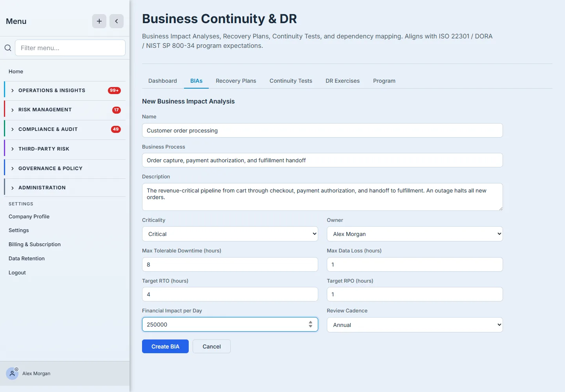Image resolution: width=565 pixels, height=392 pixels.
Task: Click the plus icon beside Menu
Action: click(99, 21)
